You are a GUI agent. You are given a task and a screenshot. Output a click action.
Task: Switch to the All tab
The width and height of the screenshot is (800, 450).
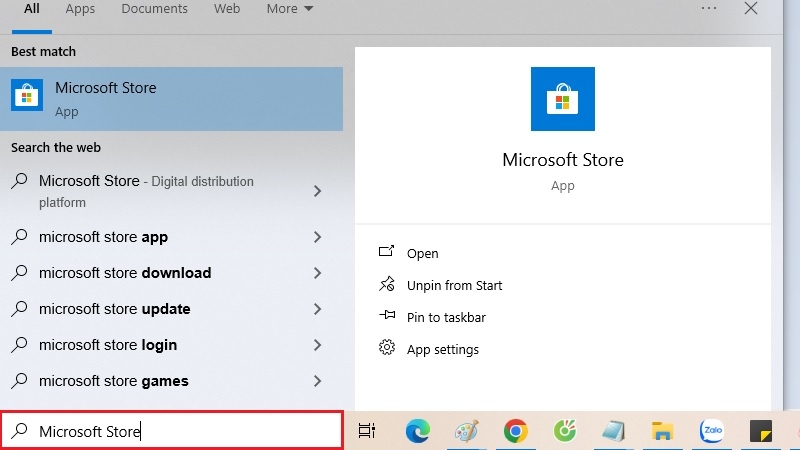(32, 9)
